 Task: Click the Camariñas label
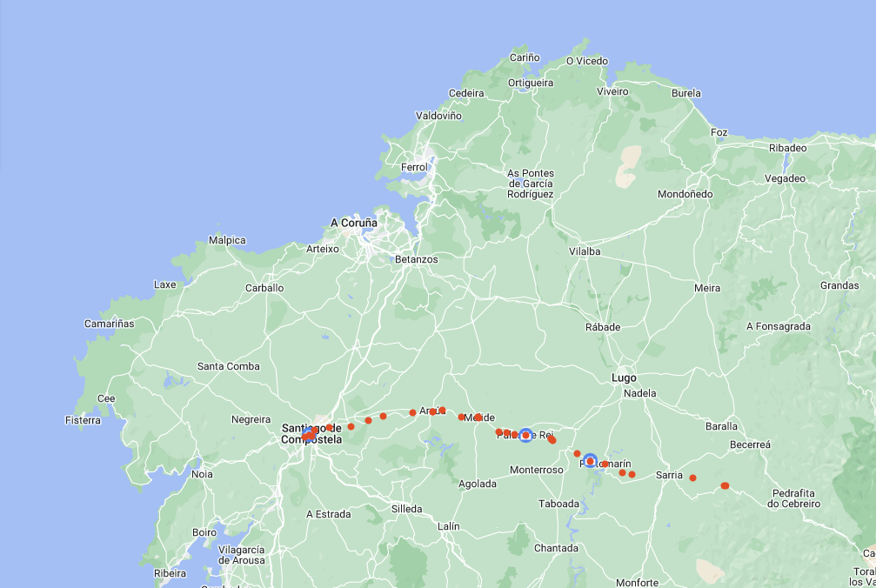110,324
